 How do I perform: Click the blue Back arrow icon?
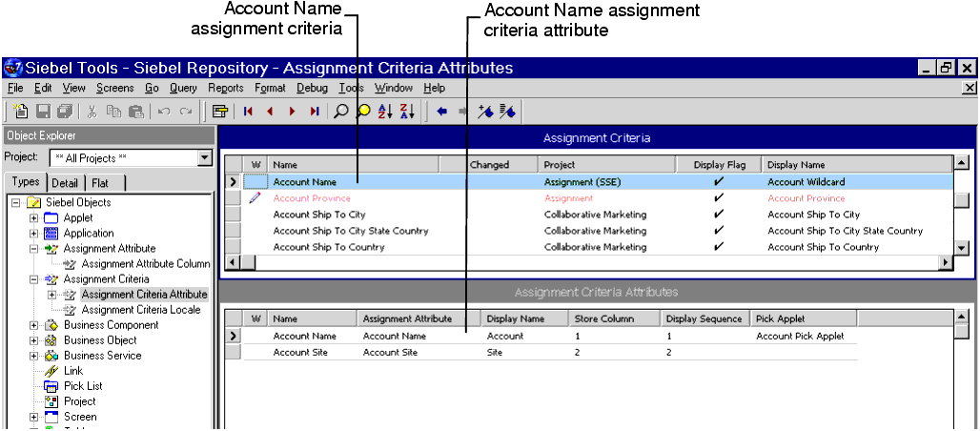(x=442, y=112)
